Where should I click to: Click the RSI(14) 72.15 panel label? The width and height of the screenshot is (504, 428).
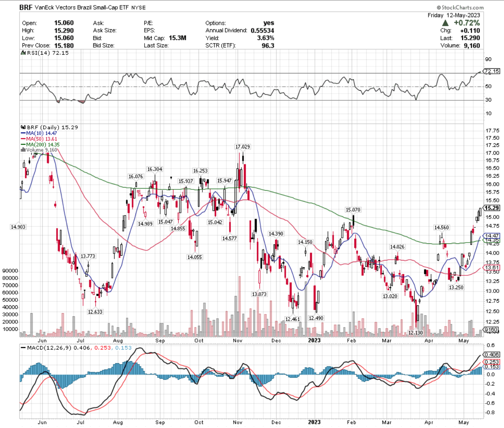coord(48,53)
